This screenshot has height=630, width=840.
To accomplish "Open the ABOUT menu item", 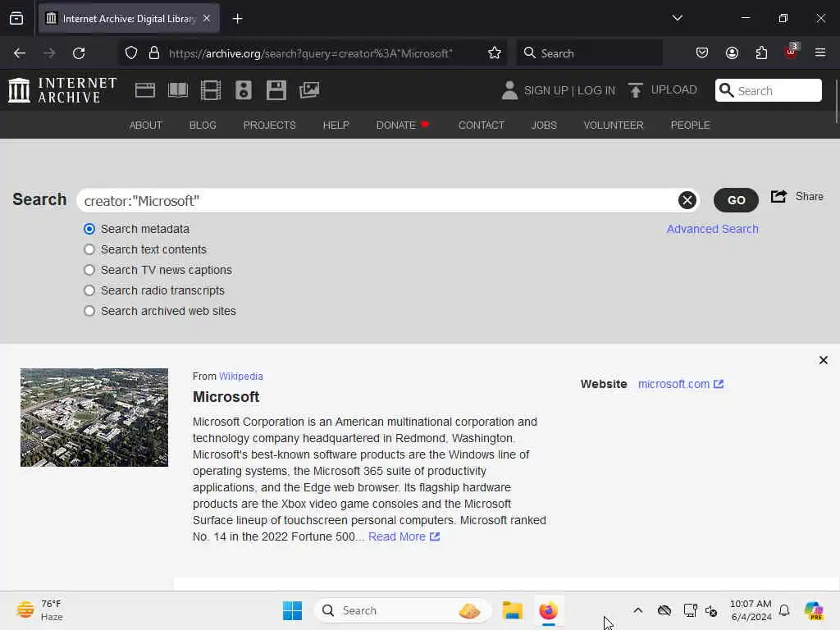I will pyautogui.click(x=146, y=125).
